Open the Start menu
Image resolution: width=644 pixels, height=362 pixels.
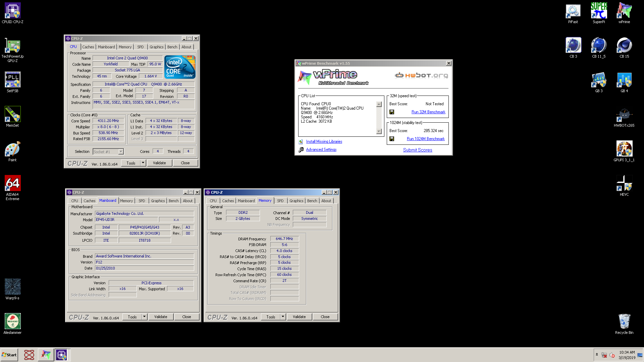coord(9,355)
